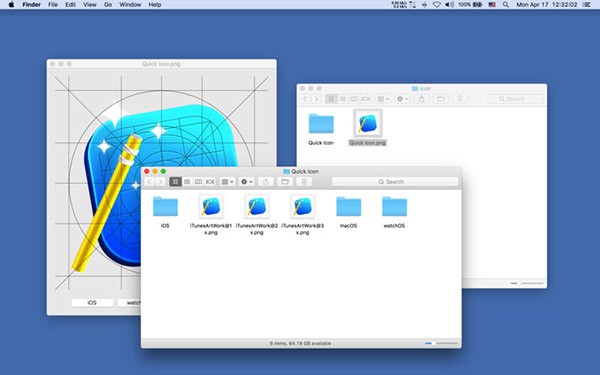Open the Go menu
Image resolution: width=600 pixels, height=375 pixels.
point(108,5)
